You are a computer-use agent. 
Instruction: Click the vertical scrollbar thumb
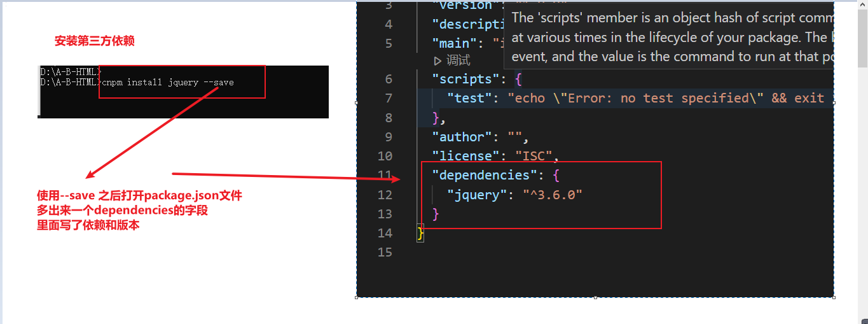pos(862,38)
